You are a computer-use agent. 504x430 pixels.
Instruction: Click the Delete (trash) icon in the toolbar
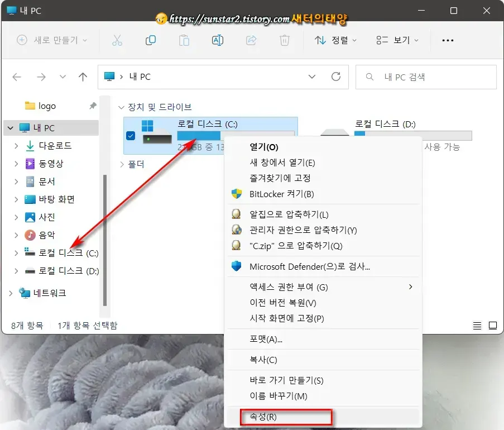pos(285,40)
